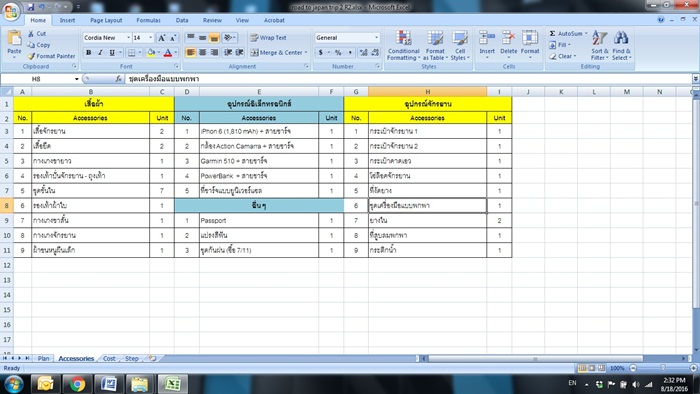Open the General number format dropdown
The image size is (700, 394).
coord(376,38)
